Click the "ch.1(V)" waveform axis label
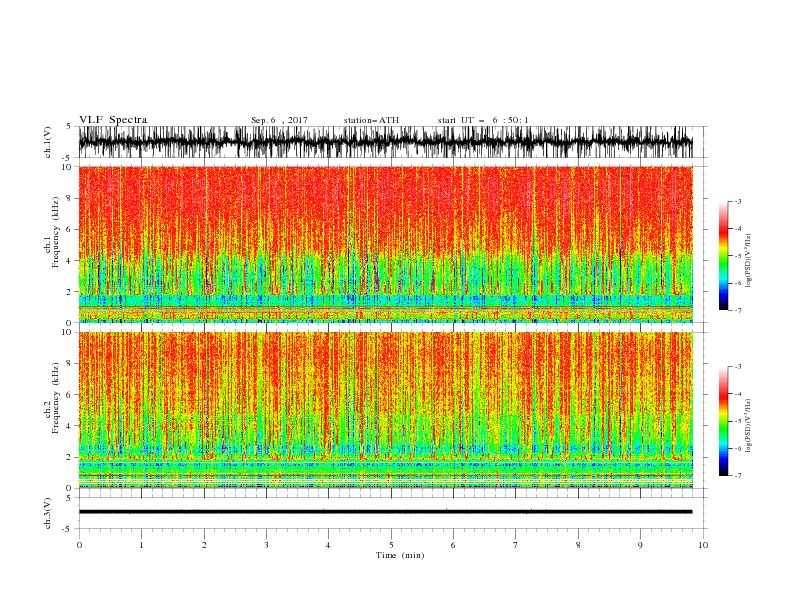Image resolution: width=792 pixels, height=612 pixels. click(x=48, y=142)
